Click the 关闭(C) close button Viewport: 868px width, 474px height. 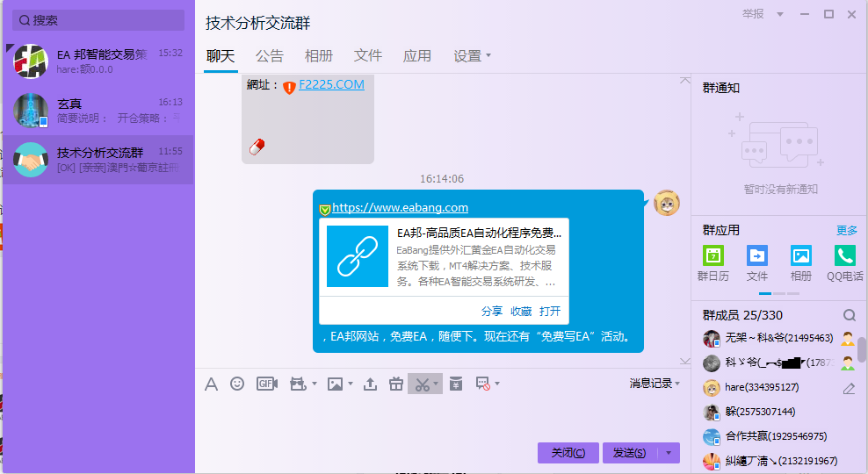coord(568,453)
